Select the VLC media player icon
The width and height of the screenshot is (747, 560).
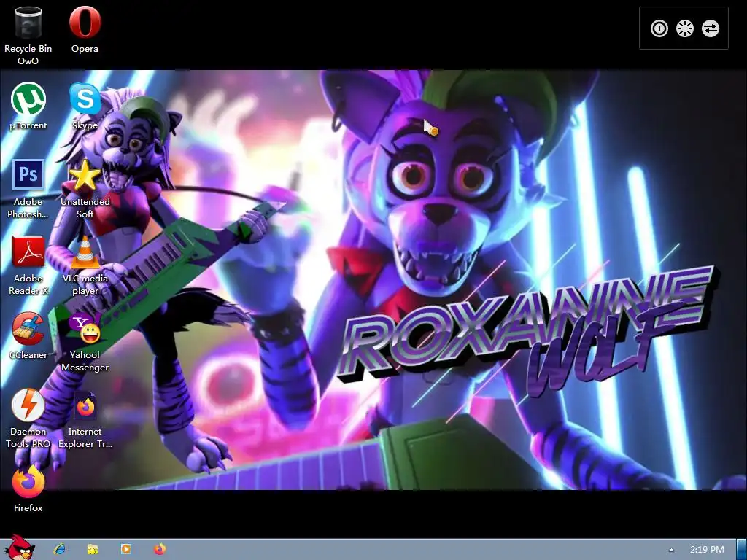pyautogui.click(x=85, y=265)
